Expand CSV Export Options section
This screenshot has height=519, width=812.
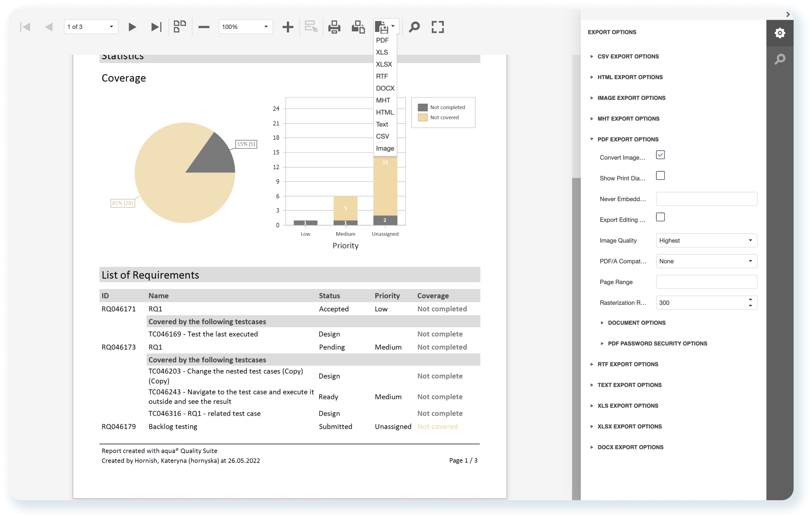628,56
